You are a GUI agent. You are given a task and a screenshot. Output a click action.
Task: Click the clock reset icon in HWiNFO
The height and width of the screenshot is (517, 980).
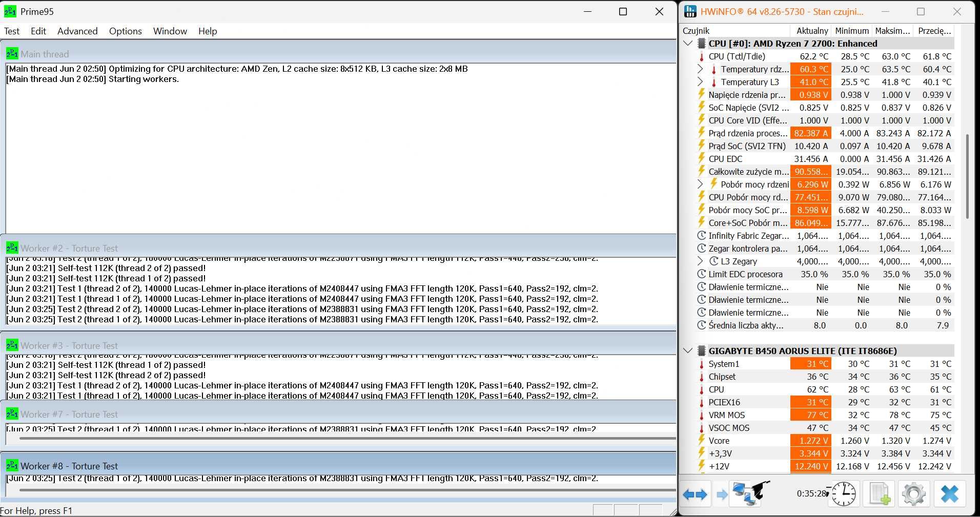[843, 494]
